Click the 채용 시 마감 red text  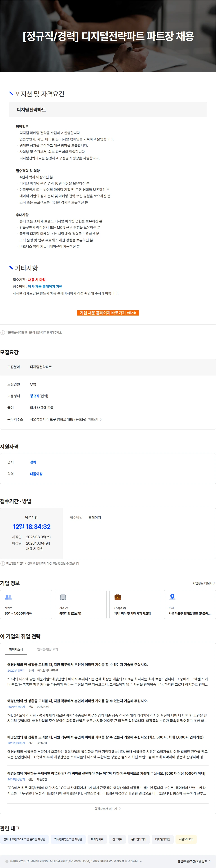pyautogui.click(x=37, y=280)
